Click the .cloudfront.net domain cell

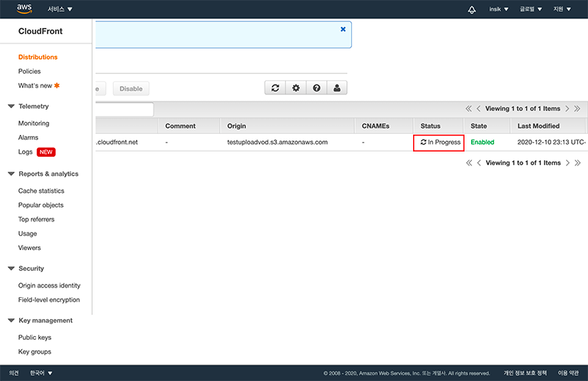(117, 142)
